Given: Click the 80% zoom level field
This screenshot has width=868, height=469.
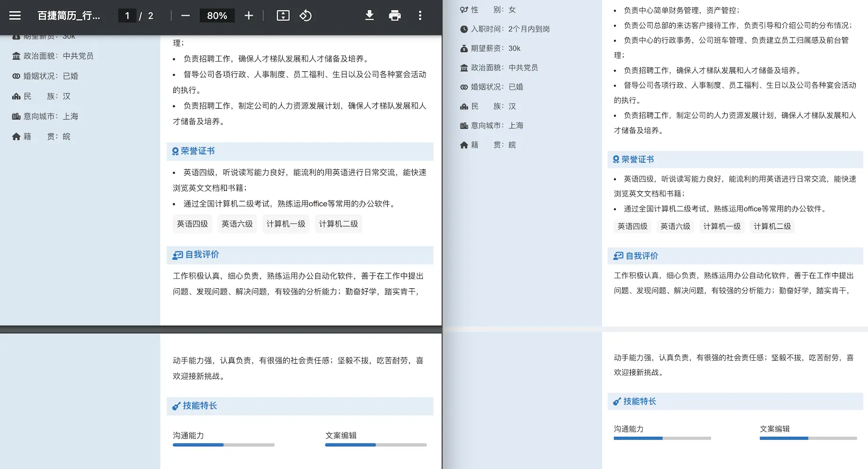Looking at the screenshot, I should [217, 16].
